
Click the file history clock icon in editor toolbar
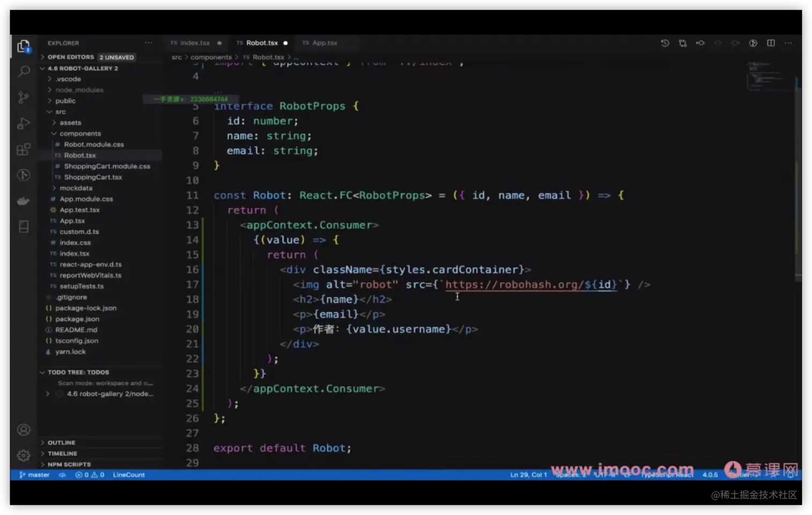point(665,43)
